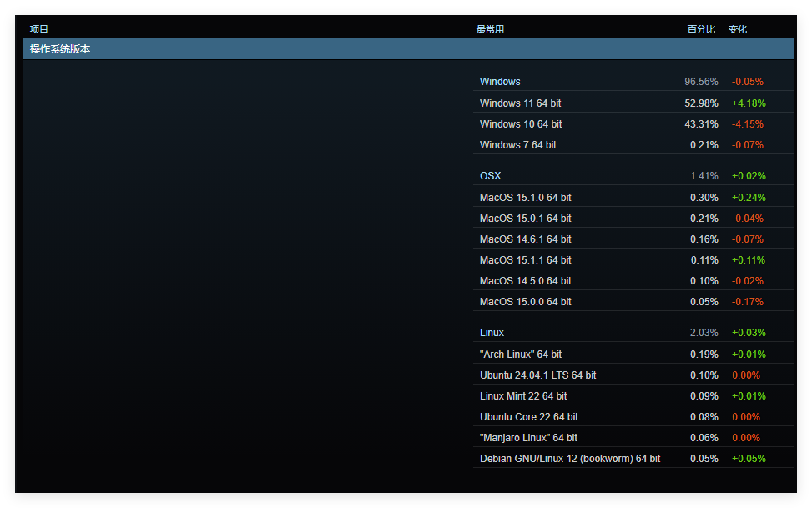Click the -0.05% Windows change value
The image size is (812, 508).
click(747, 82)
